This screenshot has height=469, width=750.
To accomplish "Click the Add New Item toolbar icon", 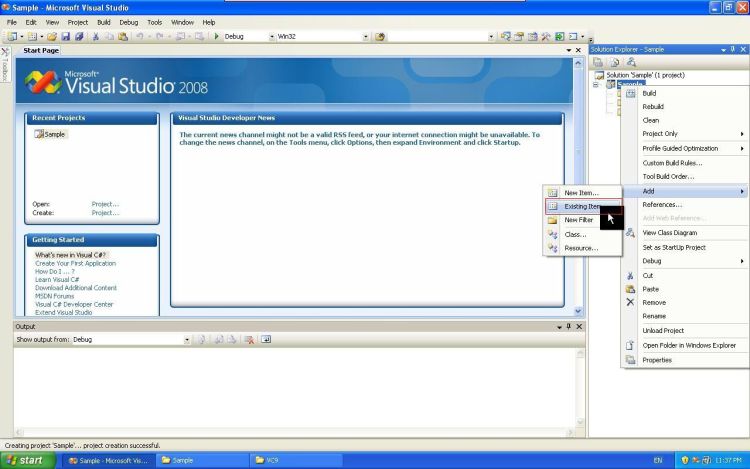I will [x=32, y=36].
